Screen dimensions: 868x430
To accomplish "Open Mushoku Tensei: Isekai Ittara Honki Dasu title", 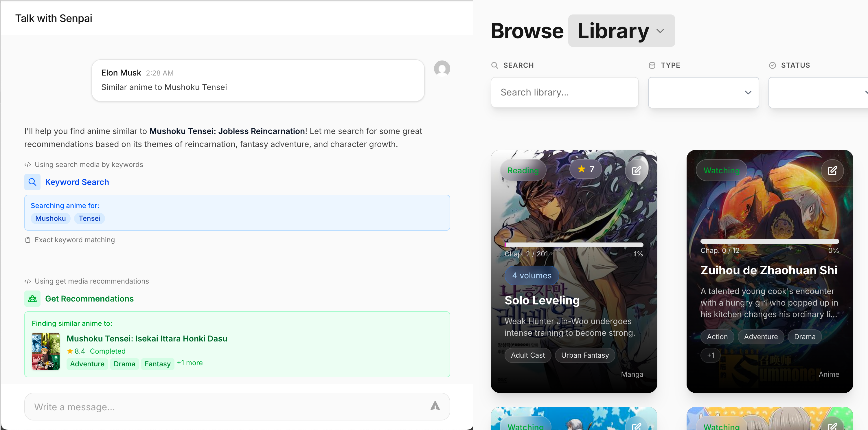I will coord(147,338).
